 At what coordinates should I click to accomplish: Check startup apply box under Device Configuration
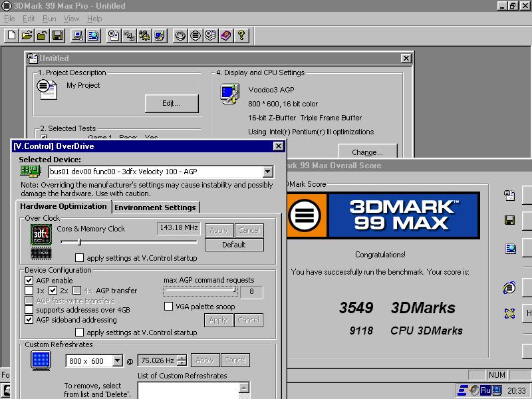pos(79,332)
